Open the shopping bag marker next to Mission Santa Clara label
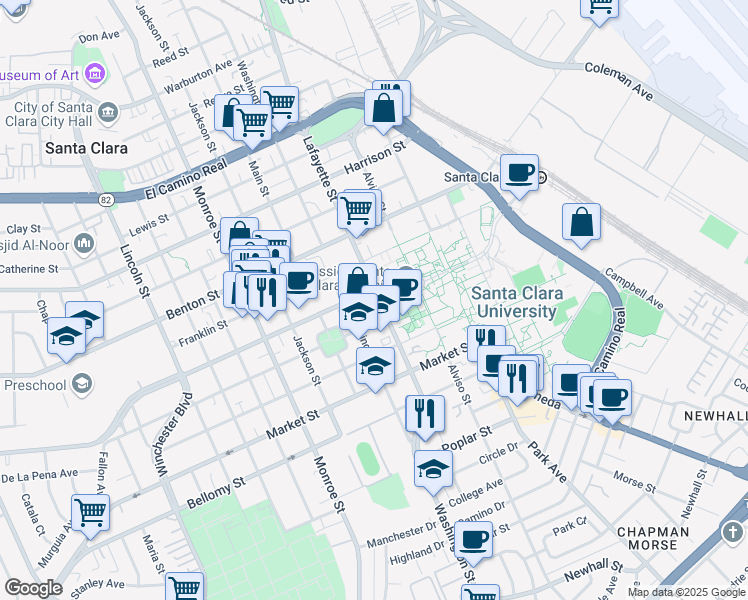This screenshot has width=748, height=600. [357, 279]
